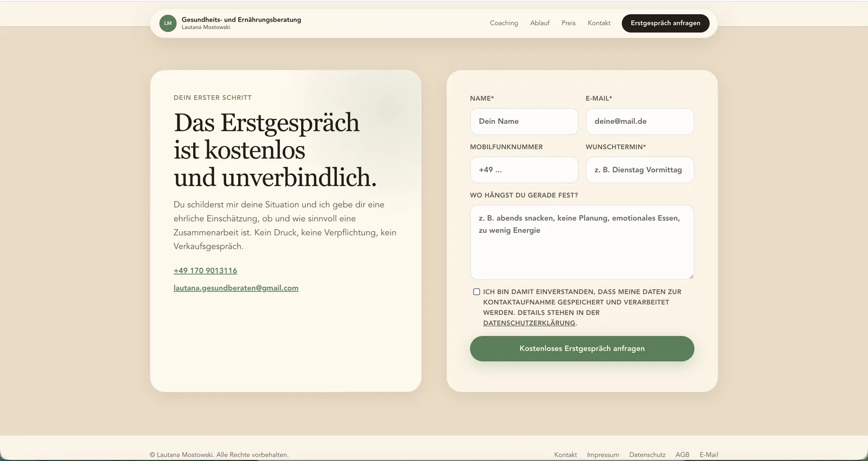The width and height of the screenshot is (868, 461).
Task: Click the 'Lautana Mostowski' subtitle in header
Action: [x=206, y=27]
